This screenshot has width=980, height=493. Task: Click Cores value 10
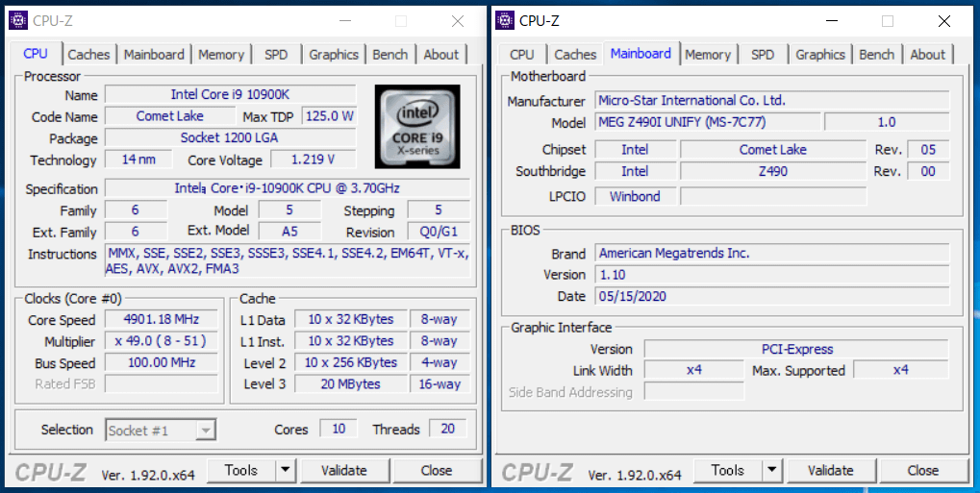click(339, 429)
